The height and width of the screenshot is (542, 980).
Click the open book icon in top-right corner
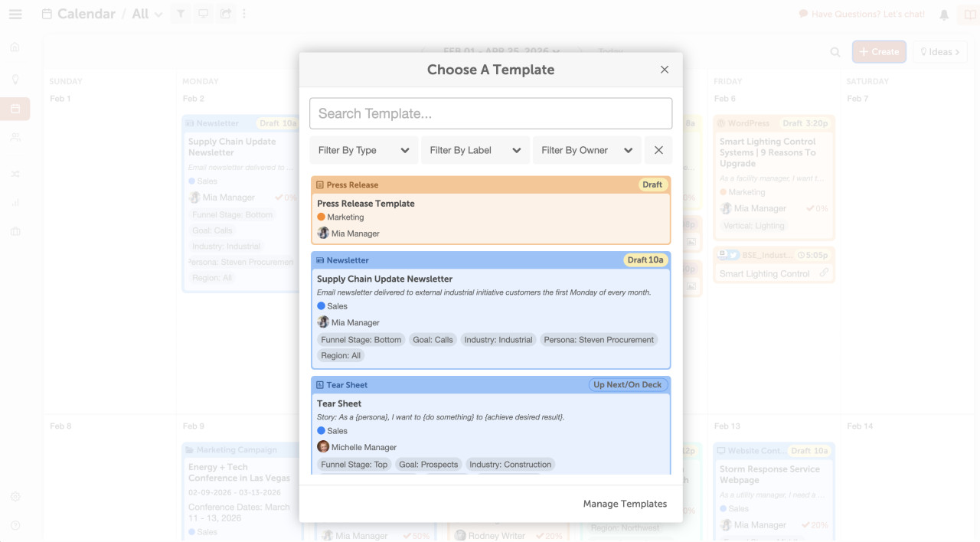pyautogui.click(x=970, y=15)
